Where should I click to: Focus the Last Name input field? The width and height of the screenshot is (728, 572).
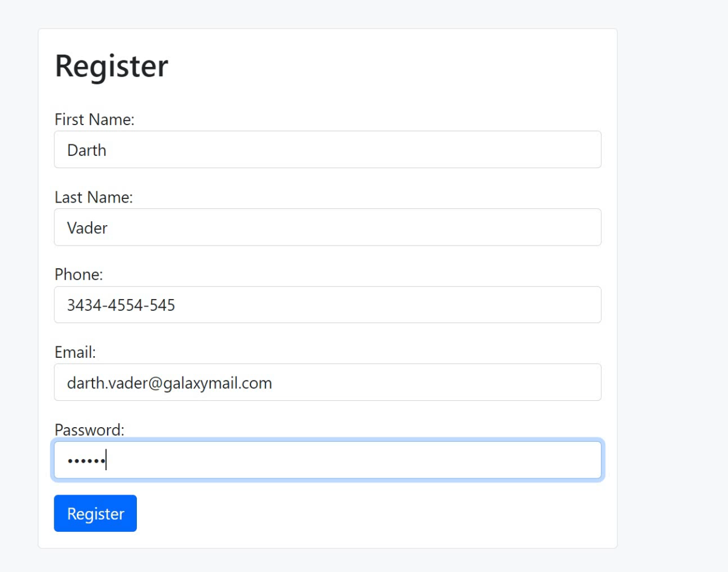pos(327,228)
